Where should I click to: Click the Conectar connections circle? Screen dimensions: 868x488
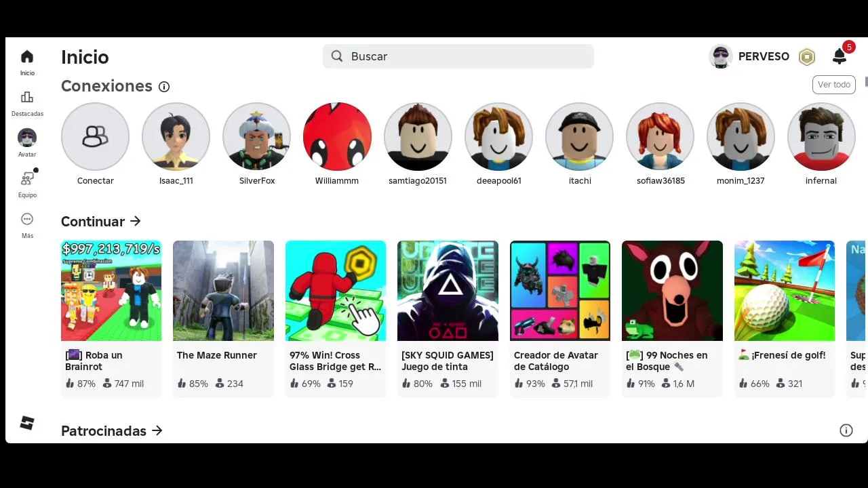click(x=95, y=136)
